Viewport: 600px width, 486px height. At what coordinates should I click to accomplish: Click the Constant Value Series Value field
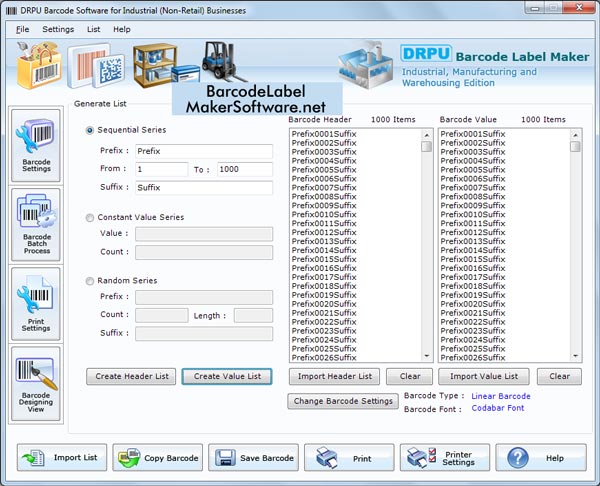(204, 234)
